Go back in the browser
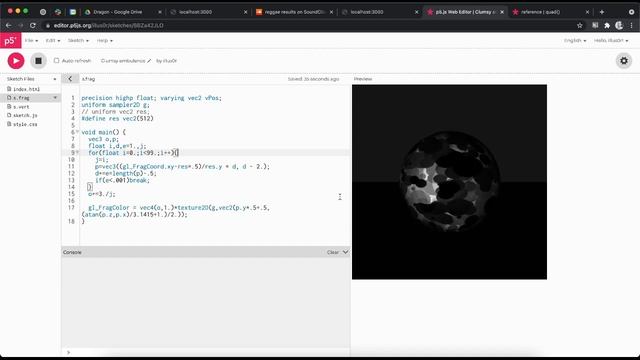 pyautogui.click(x=9, y=25)
